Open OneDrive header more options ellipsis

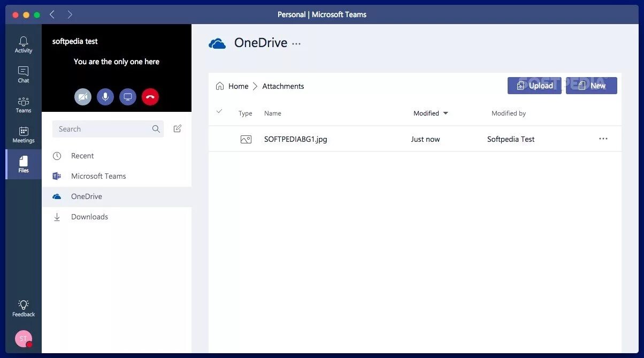pos(296,44)
